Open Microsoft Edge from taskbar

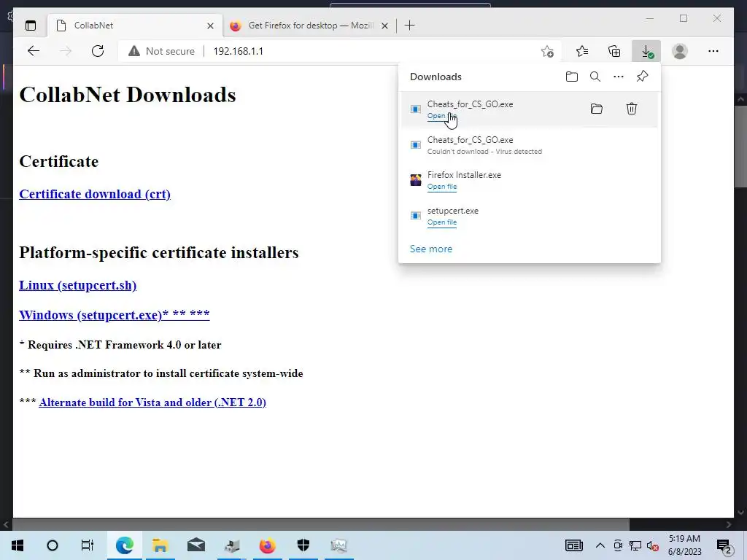click(x=124, y=545)
